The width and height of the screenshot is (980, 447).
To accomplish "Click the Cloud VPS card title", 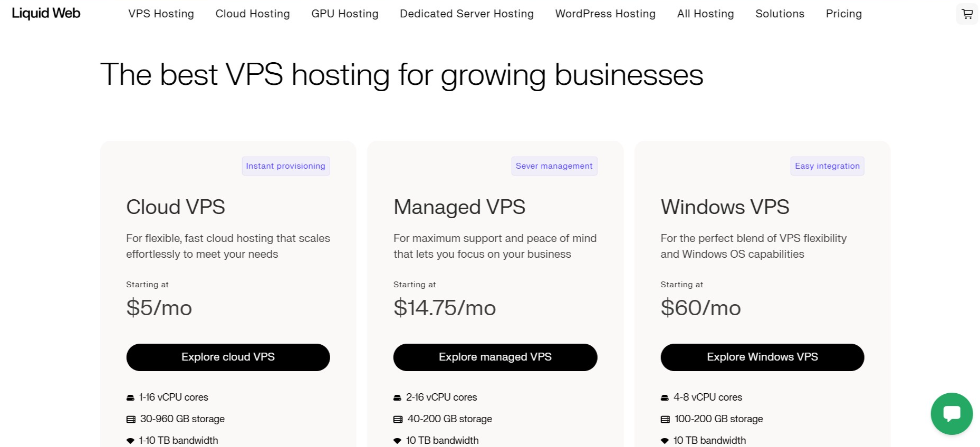I will 176,207.
